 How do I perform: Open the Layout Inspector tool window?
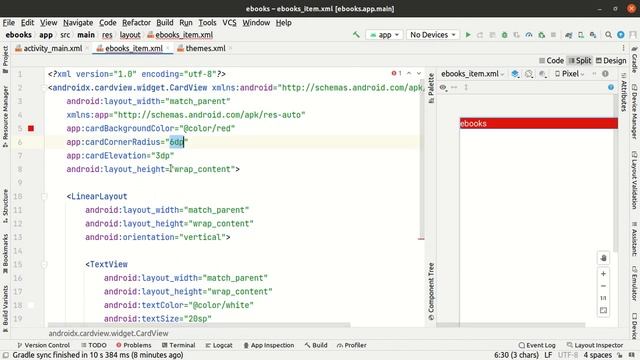[x=595, y=345]
